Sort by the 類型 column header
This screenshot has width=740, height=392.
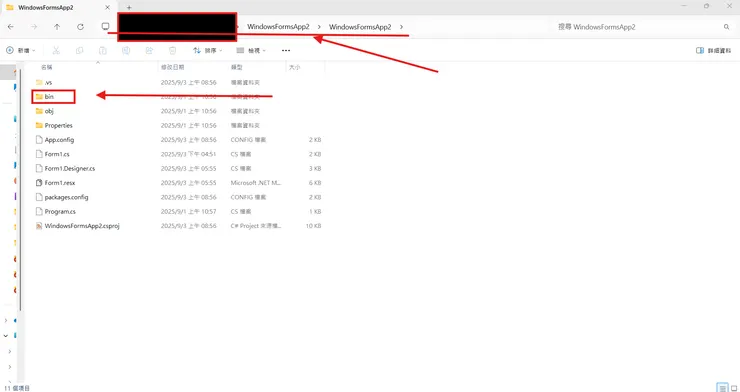(237, 67)
